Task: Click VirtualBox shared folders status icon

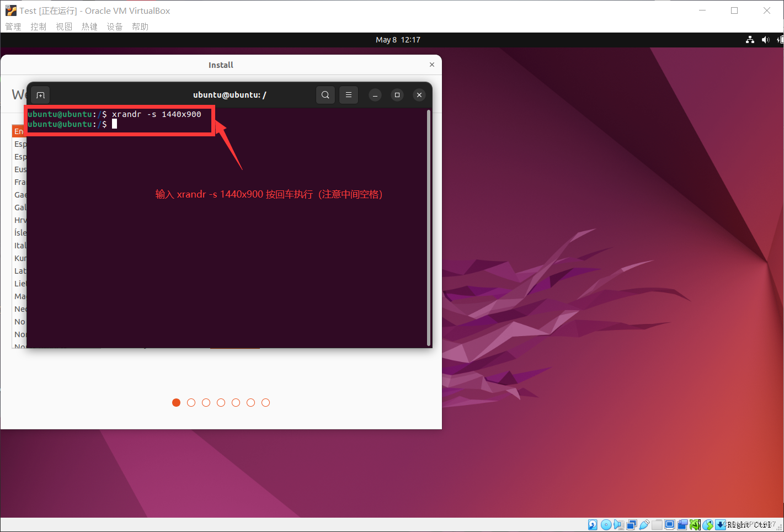Action: (x=657, y=524)
